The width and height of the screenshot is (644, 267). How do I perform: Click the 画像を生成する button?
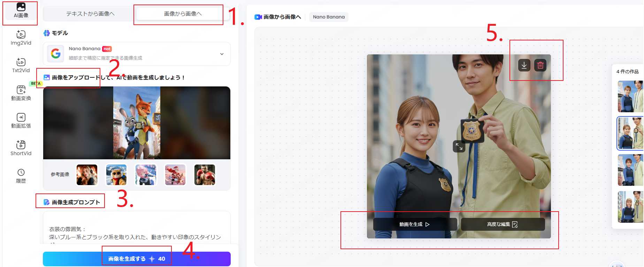(x=137, y=259)
